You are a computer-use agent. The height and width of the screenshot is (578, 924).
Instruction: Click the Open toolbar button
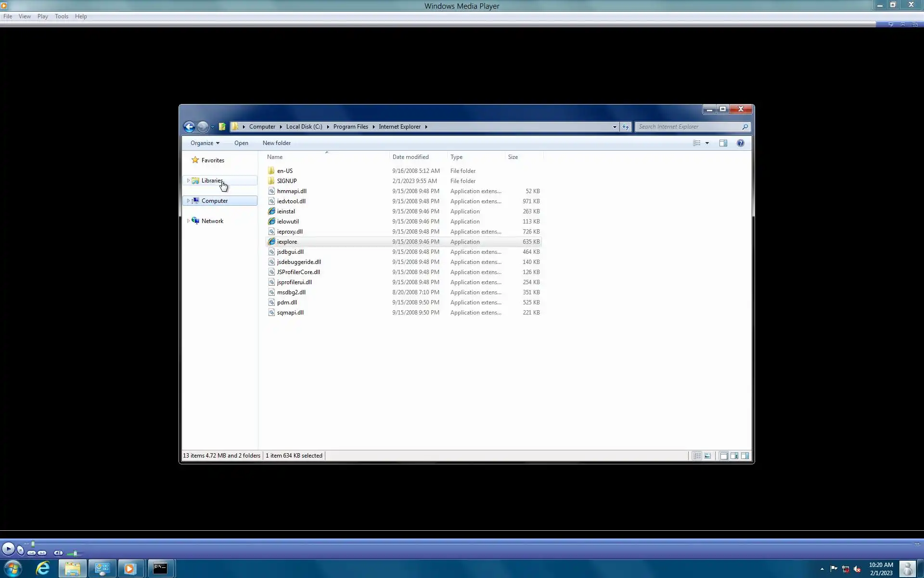[241, 143]
